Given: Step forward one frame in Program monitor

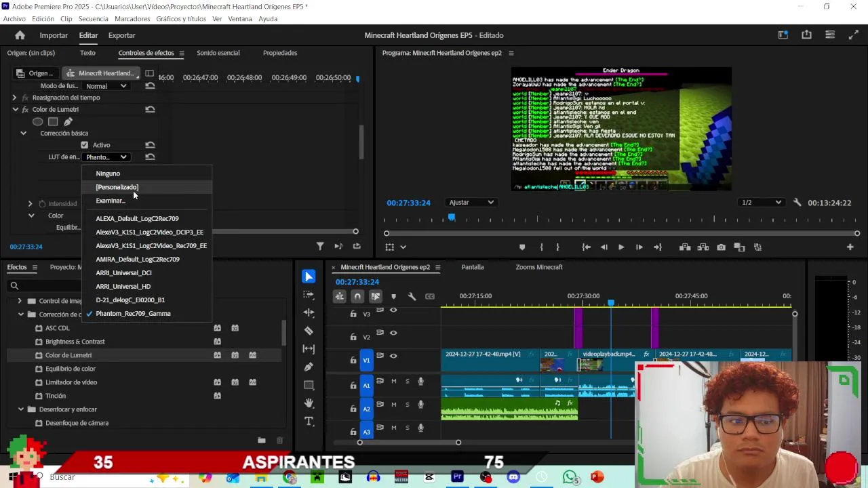Looking at the screenshot, I should [639, 247].
